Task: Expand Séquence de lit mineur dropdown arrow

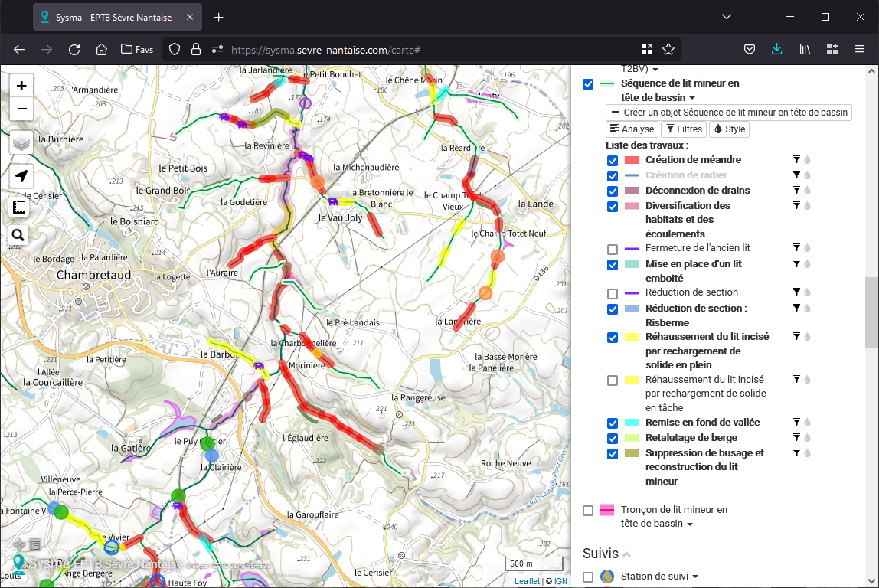Action: coord(692,98)
